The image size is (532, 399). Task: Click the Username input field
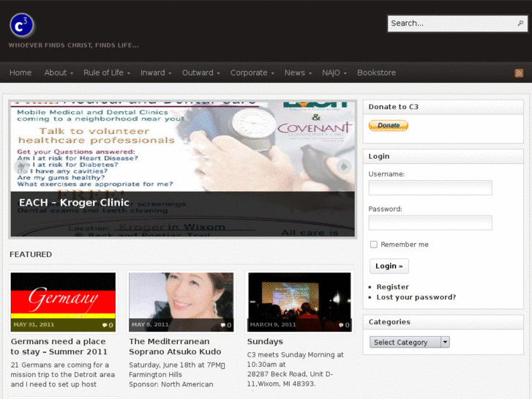tap(430, 187)
